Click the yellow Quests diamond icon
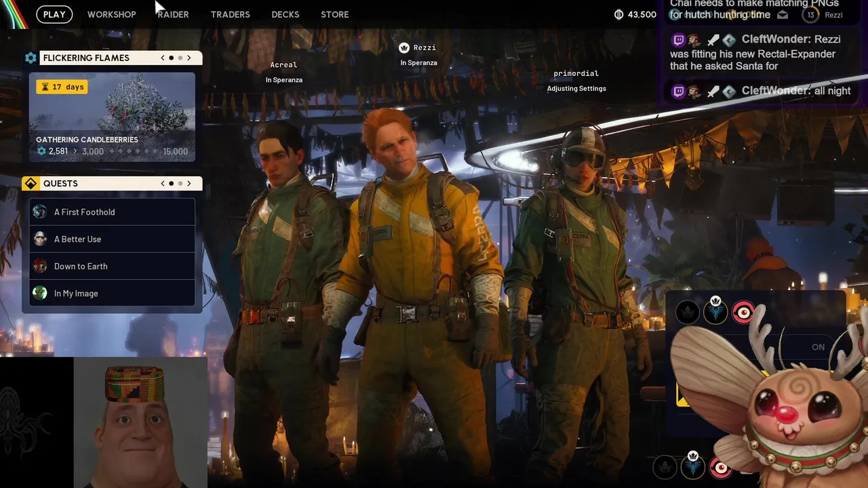This screenshot has height=488, width=868. tap(31, 184)
